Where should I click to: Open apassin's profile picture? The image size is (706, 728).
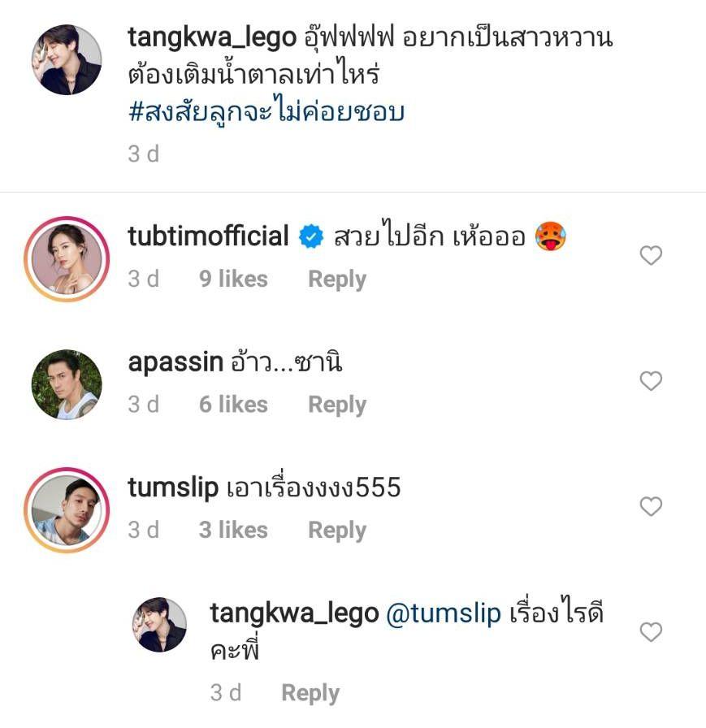pyautogui.click(x=67, y=384)
